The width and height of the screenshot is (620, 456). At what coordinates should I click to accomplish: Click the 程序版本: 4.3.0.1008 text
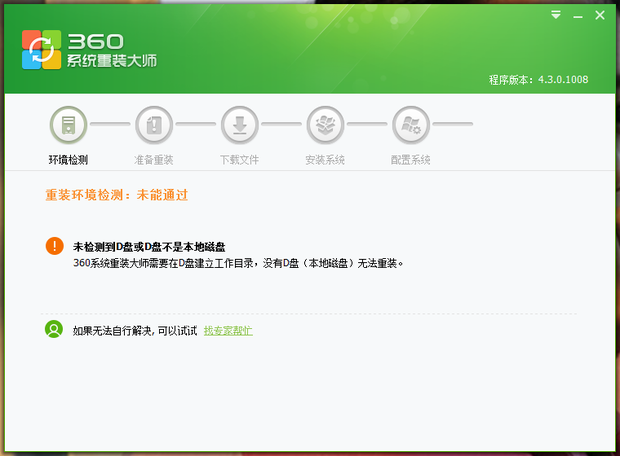tap(539, 80)
